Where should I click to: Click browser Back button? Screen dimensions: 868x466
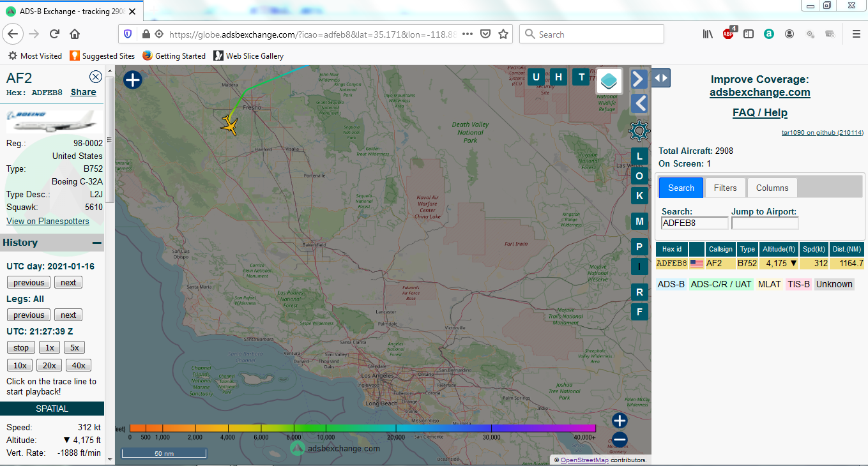[13, 34]
